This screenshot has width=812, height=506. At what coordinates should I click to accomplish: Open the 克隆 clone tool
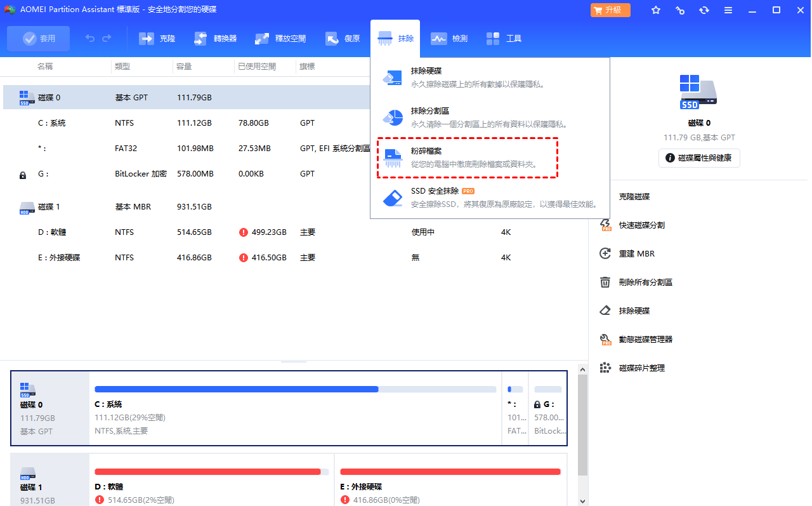click(157, 39)
